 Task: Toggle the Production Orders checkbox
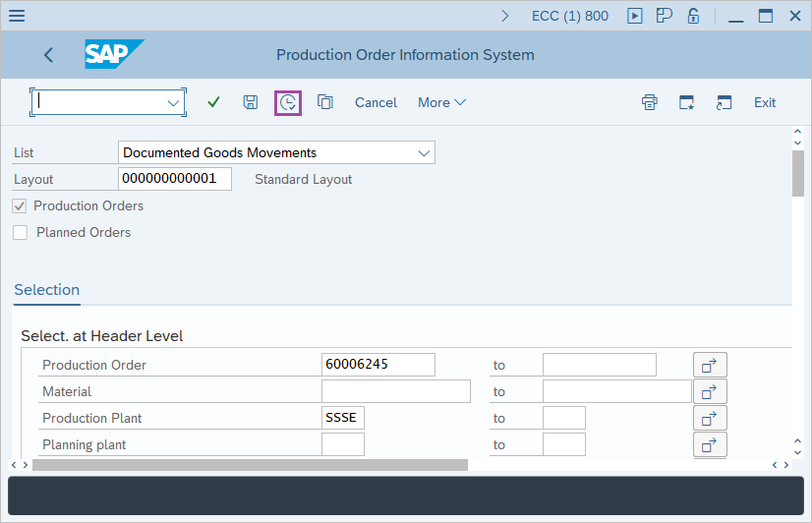tap(20, 206)
